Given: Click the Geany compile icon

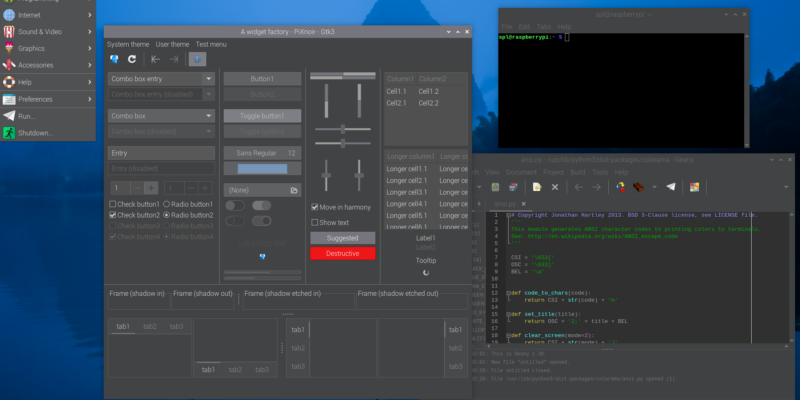Looking at the screenshot, I should pyautogui.click(x=621, y=187).
